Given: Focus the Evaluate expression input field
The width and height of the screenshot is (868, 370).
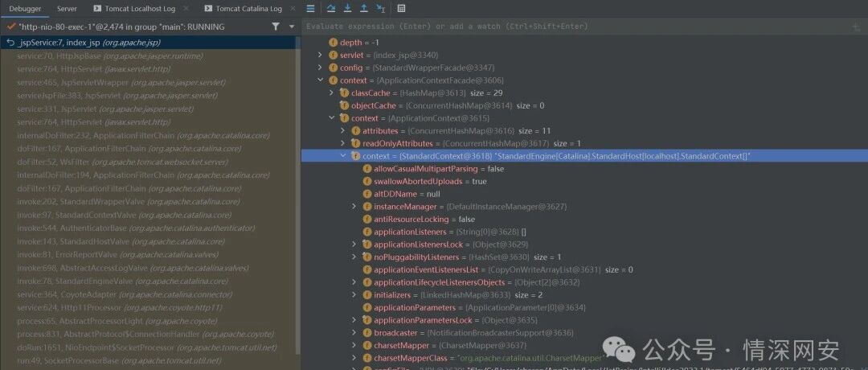Looking at the screenshot, I should (x=575, y=27).
